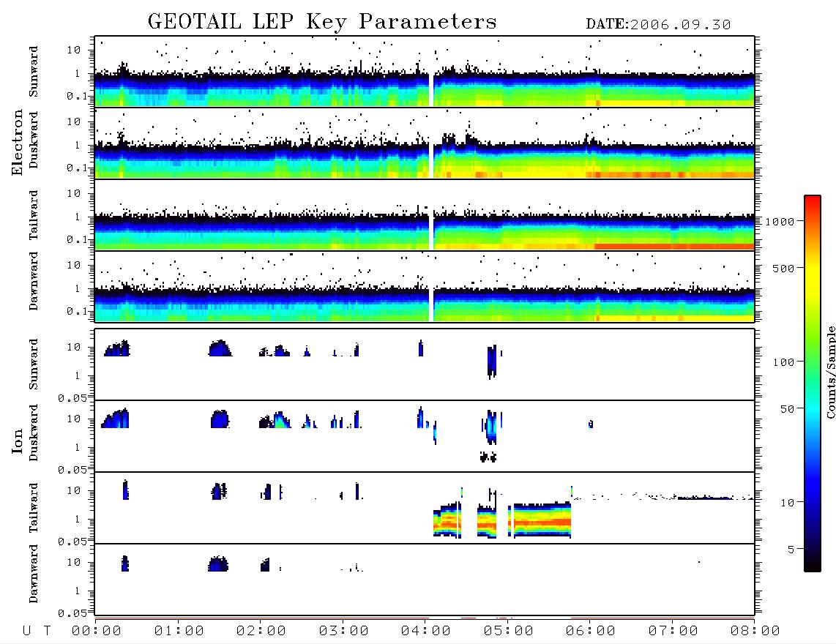Click the 5 value on the colorbar scale
This screenshot has height=644, width=836.
(791, 550)
